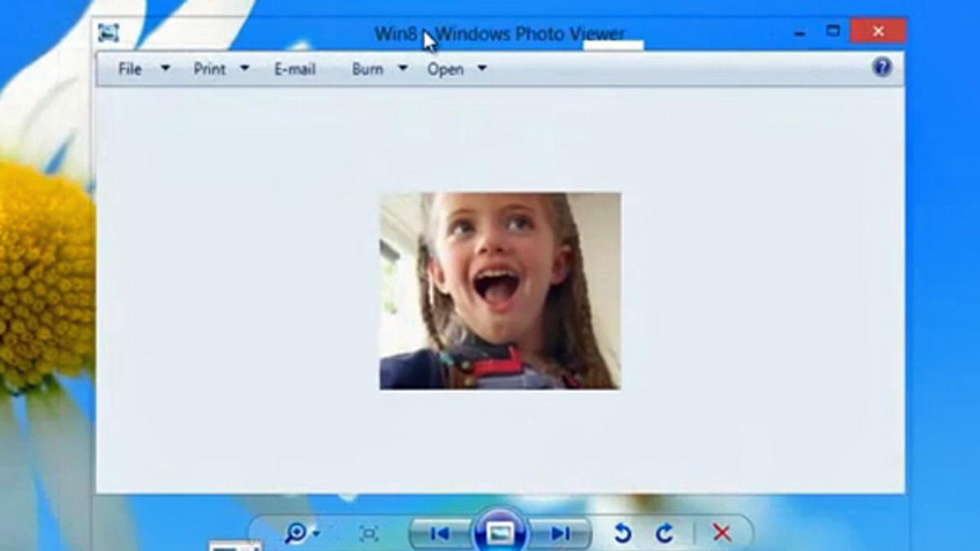Maximize the Photo Viewer window
Screen dimensions: 980x551
pos(833,32)
